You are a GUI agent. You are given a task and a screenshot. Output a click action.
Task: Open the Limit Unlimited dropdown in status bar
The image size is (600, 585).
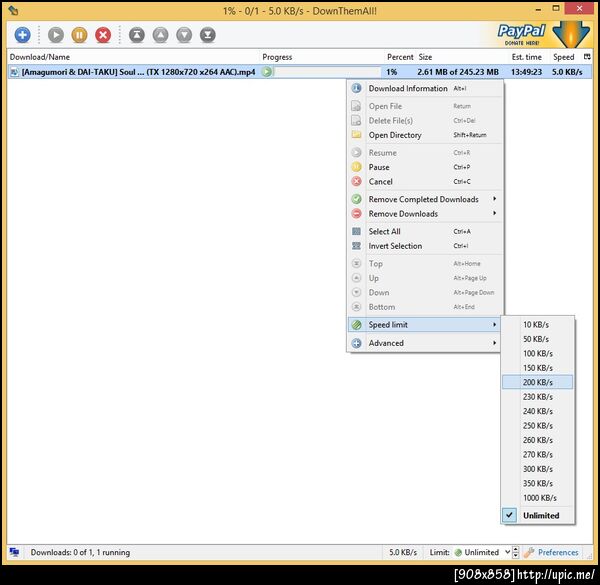tap(483, 552)
